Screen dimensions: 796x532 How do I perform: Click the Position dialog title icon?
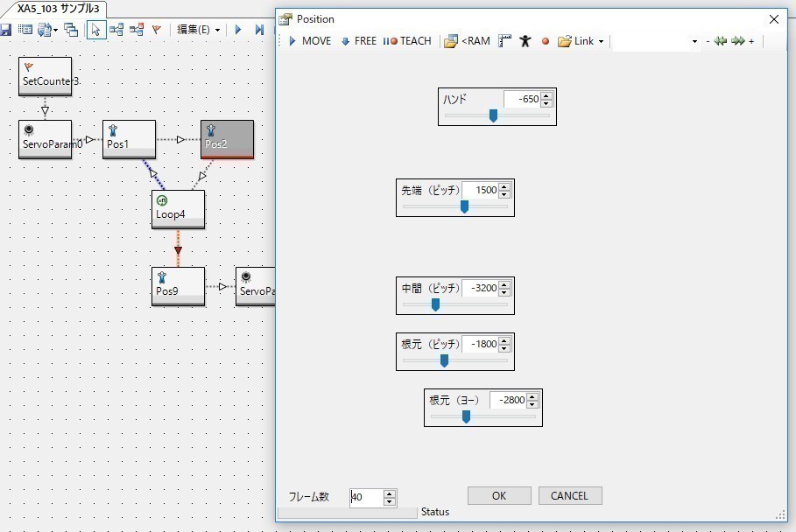click(285, 19)
